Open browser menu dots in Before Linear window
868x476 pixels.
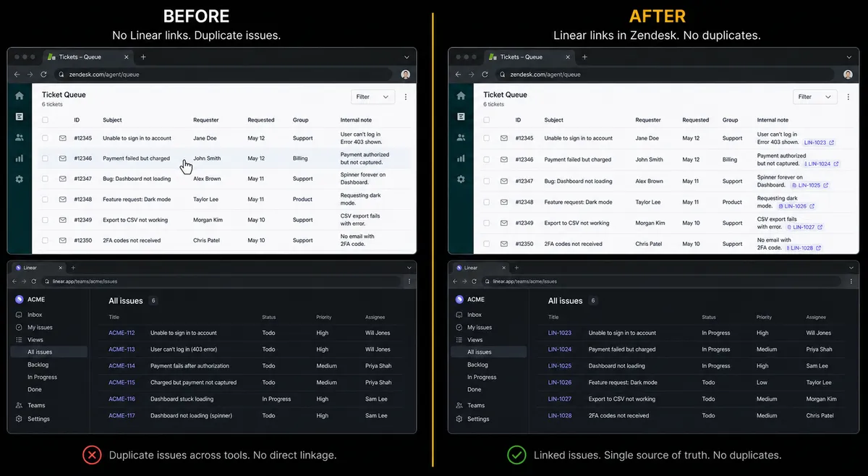click(x=409, y=281)
